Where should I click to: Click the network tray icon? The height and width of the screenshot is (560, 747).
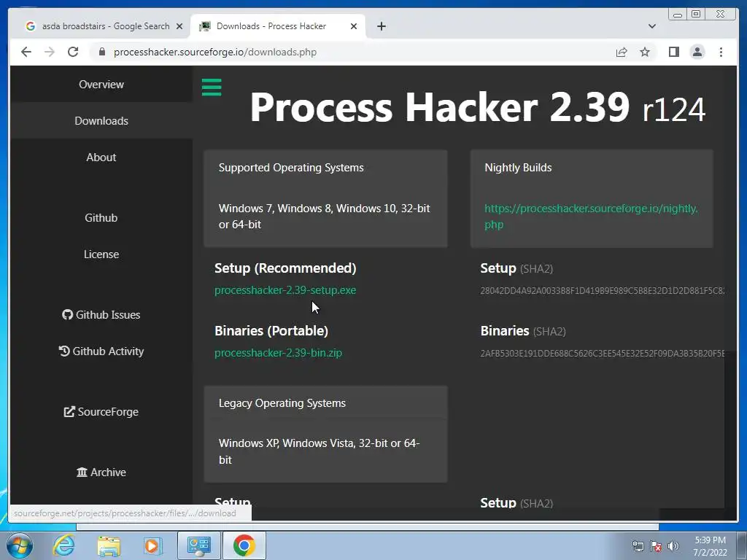pyautogui.click(x=638, y=546)
